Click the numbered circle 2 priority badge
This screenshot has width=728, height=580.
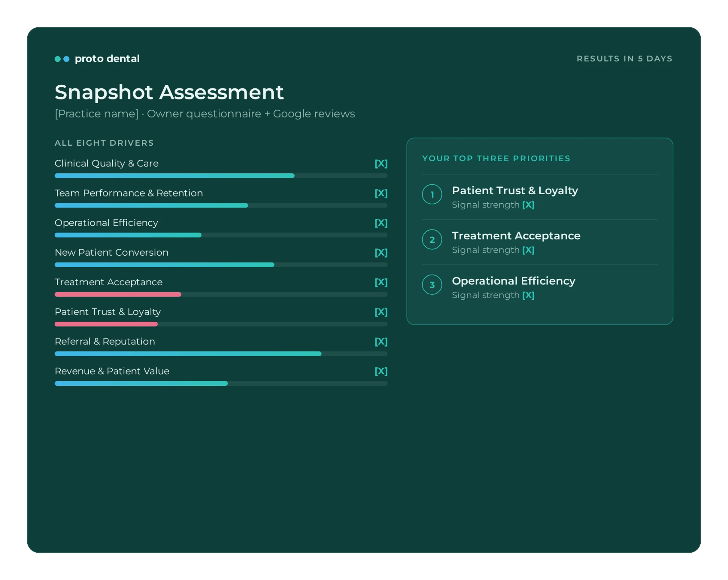point(432,239)
